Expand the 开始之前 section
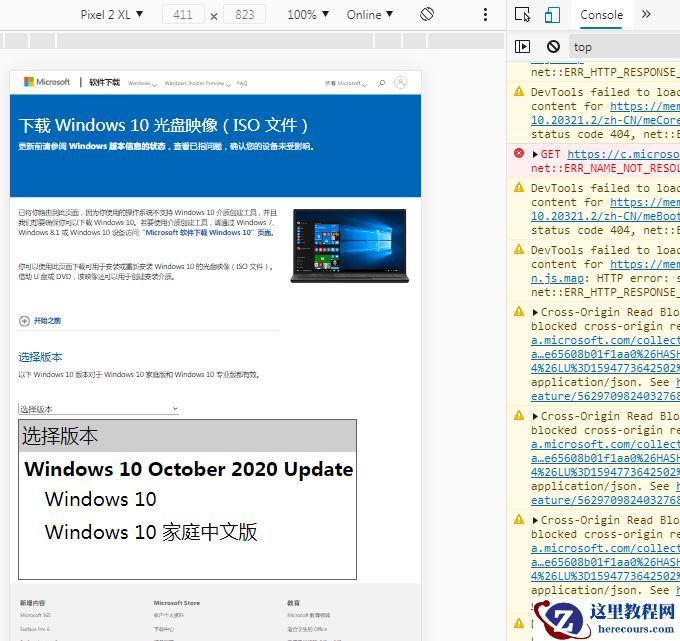The height and width of the screenshot is (641, 680). [39, 321]
